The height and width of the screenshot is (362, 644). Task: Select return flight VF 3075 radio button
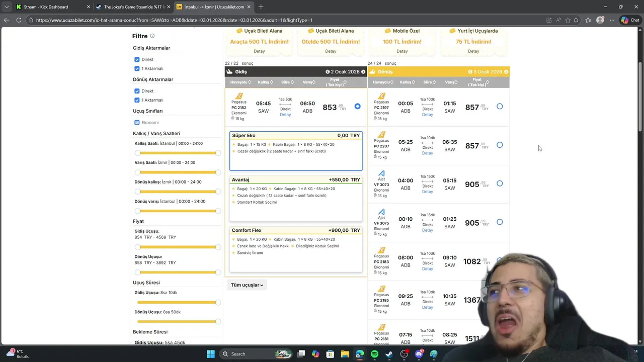(500, 222)
